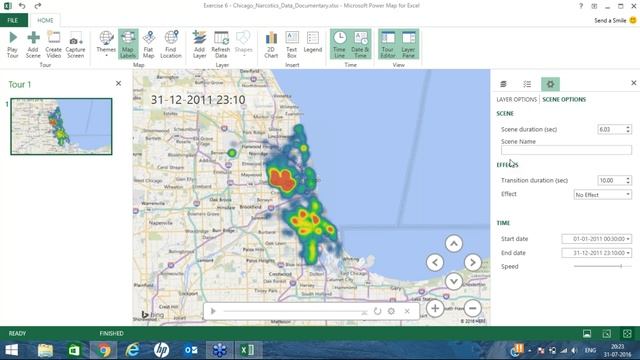Open Find Location tool

[171, 44]
